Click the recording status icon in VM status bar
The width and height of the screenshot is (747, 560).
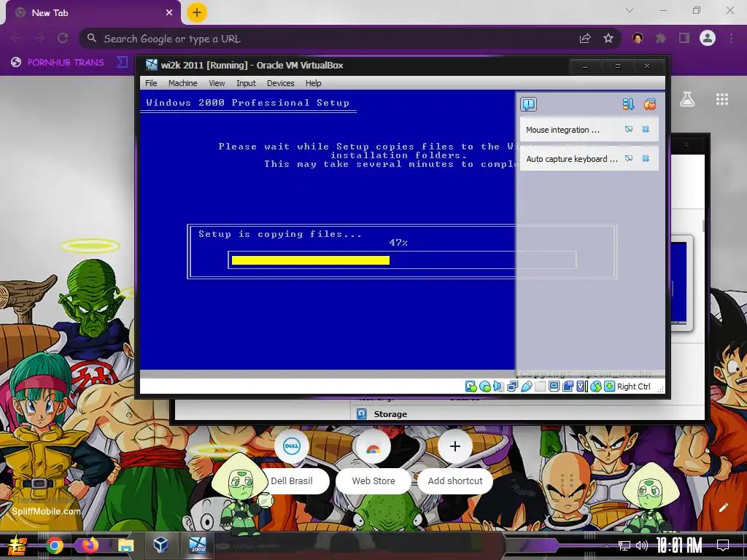coord(568,386)
